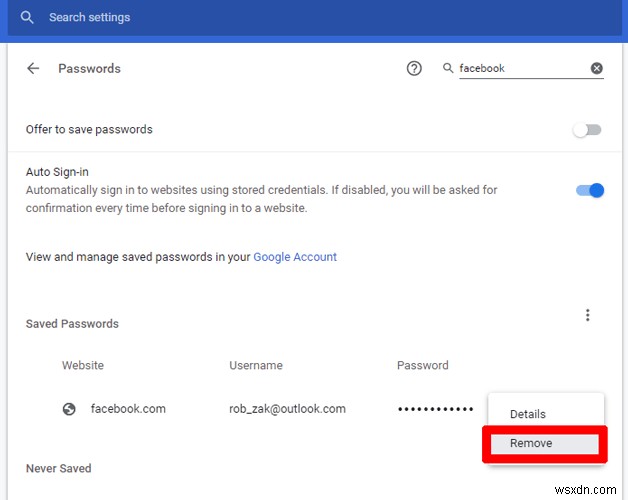Click the Offer to save passwords label
628x500 pixels.
[x=89, y=129]
